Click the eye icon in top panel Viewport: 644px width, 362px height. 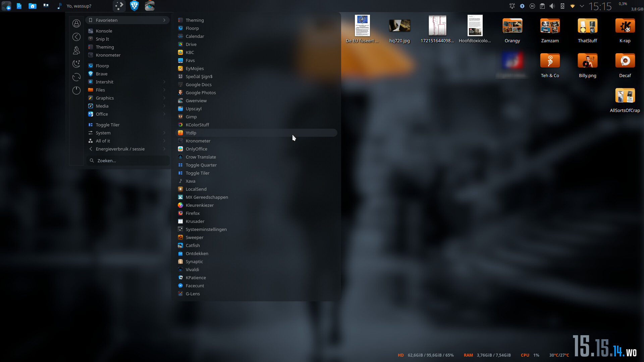tap(150, 6)
